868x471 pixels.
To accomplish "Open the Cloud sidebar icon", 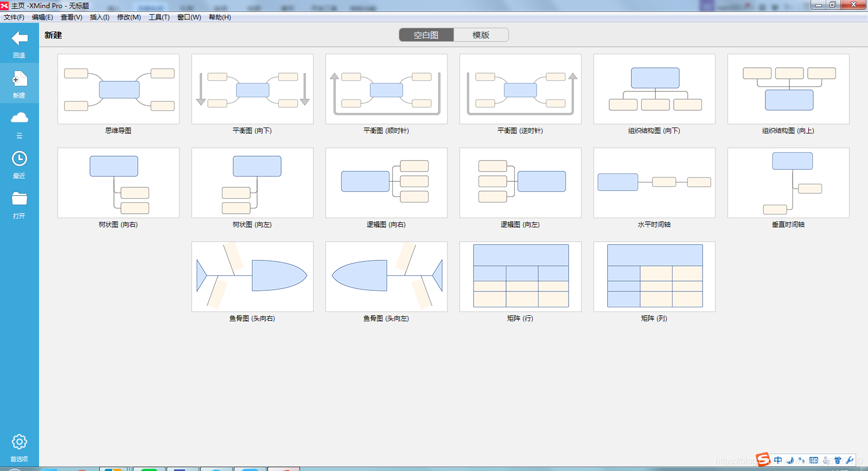I will click(20, 118).
